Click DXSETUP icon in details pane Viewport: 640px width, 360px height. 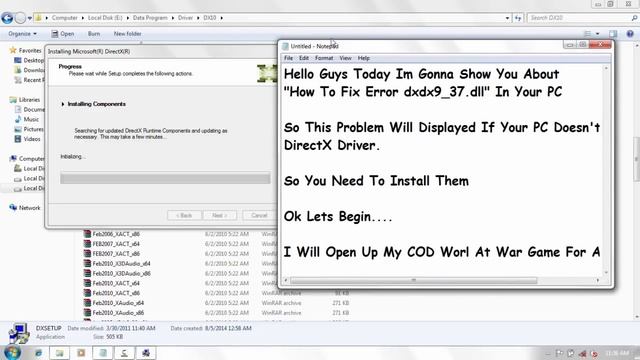(x=19, y=332)
